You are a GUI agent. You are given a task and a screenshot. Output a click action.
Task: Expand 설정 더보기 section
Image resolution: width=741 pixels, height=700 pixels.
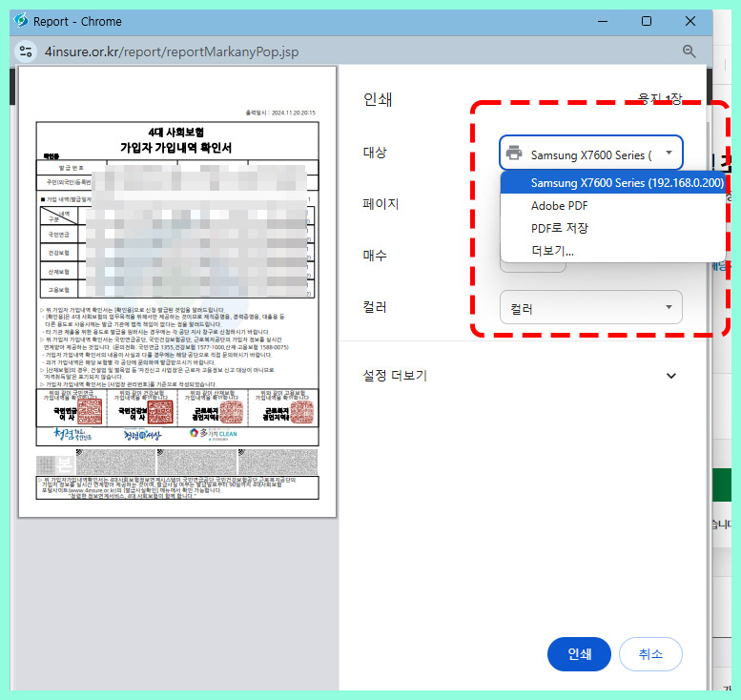click(520, 376)
